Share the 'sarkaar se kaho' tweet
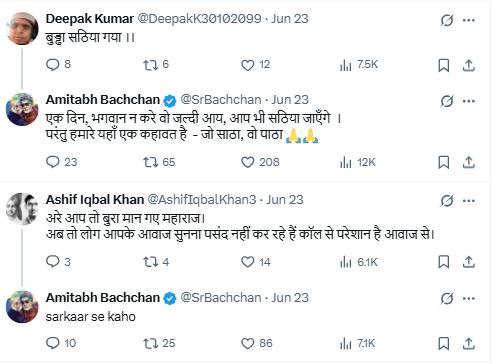This screenshot has height=364, width=496. click(469, 343)
